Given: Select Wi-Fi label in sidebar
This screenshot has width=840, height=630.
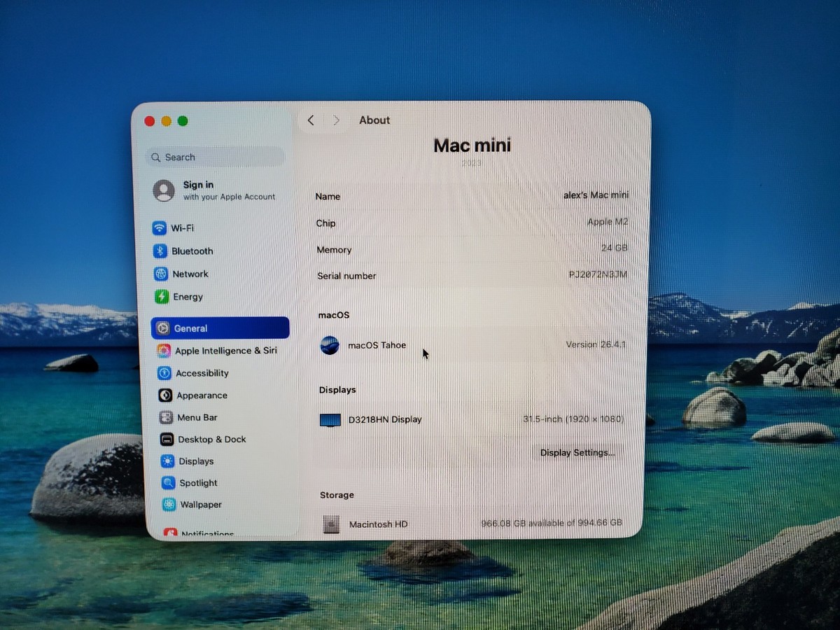Looking at the screenshot, I should pyautogui.click(x=183, y=228).
